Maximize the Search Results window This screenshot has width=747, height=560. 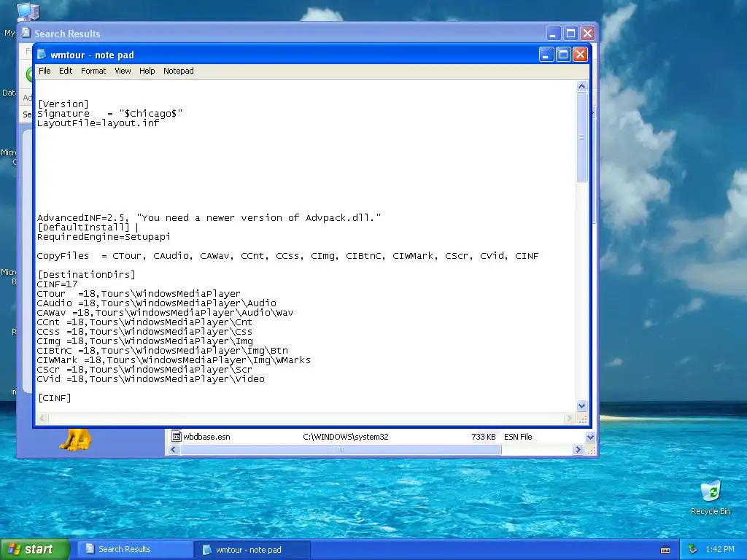pyautogui.click(x=570, y=34)
